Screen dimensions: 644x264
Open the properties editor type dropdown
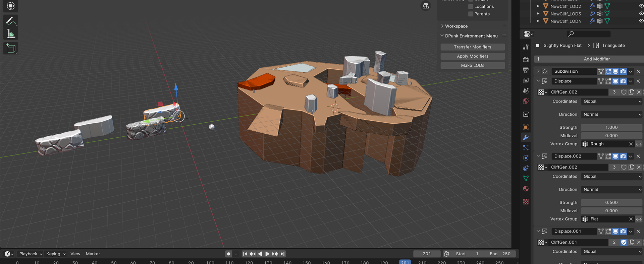(528, 34)
